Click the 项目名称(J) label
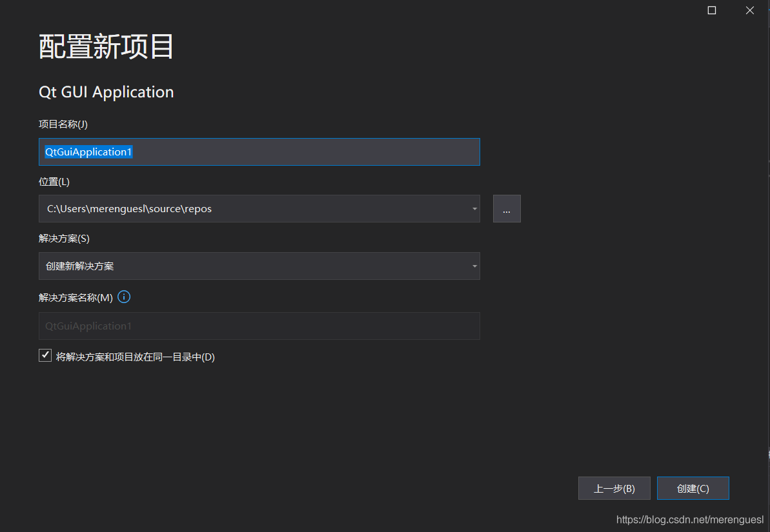770x532 pixels. pos(64,124)
